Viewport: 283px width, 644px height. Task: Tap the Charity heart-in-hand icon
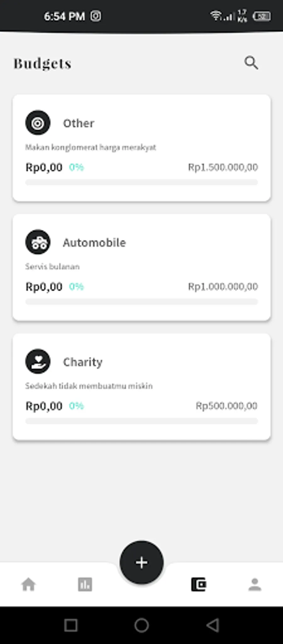tap(38, 362)
